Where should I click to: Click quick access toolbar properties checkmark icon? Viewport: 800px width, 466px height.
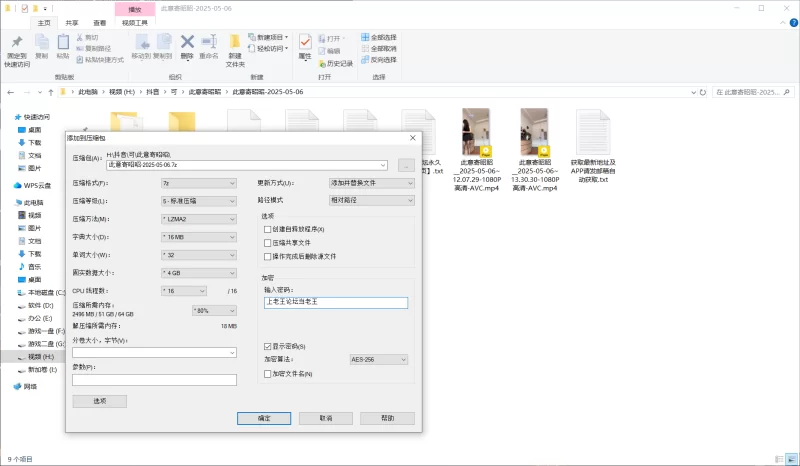point(24,9)
